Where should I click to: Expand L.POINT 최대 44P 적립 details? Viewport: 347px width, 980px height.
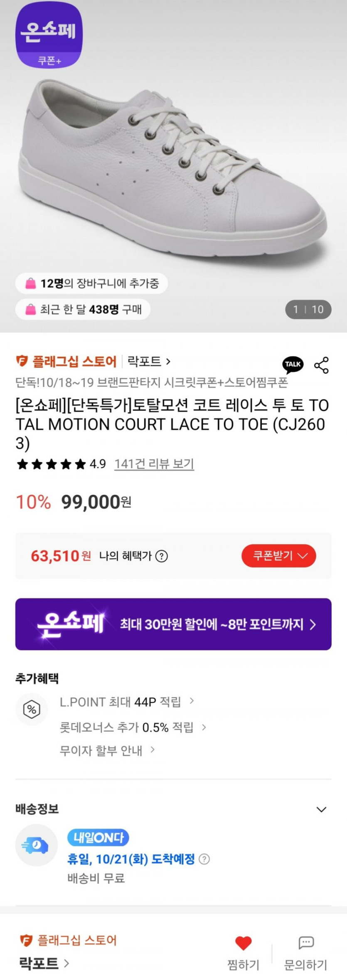click(x=127, y=702)
